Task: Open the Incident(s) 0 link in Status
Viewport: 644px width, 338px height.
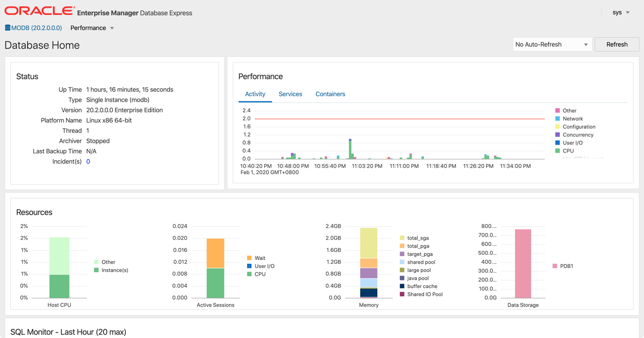Action: (88, 161)
